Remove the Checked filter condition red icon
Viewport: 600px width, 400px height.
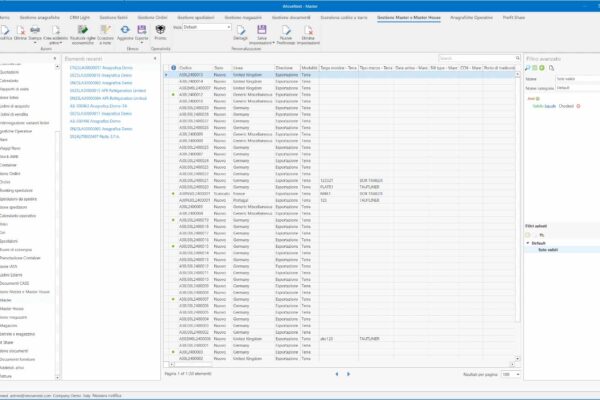(578, 106)
